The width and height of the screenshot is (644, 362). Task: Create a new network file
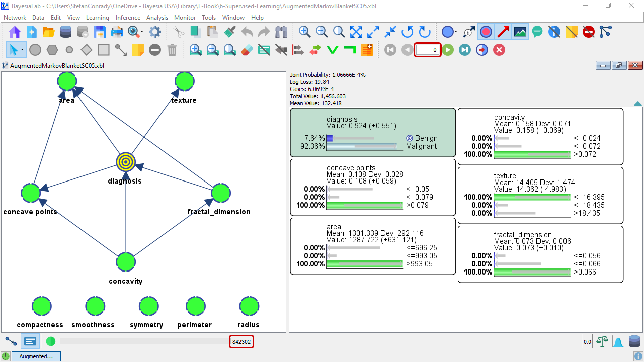(x=32, y=32)
